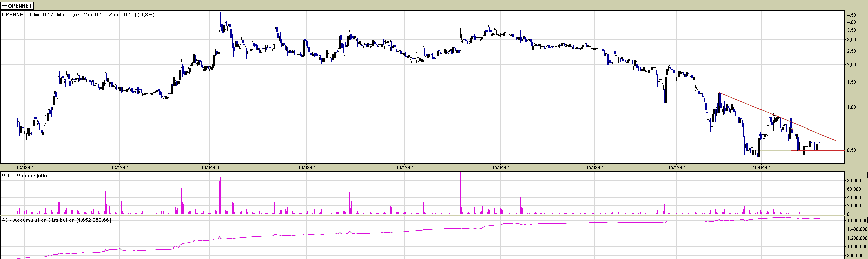Click the 13/08/01 date axis label
Image resolution: width=868 pixels, height=259 pixels.
pyautogui.click(x=25, y=167)
